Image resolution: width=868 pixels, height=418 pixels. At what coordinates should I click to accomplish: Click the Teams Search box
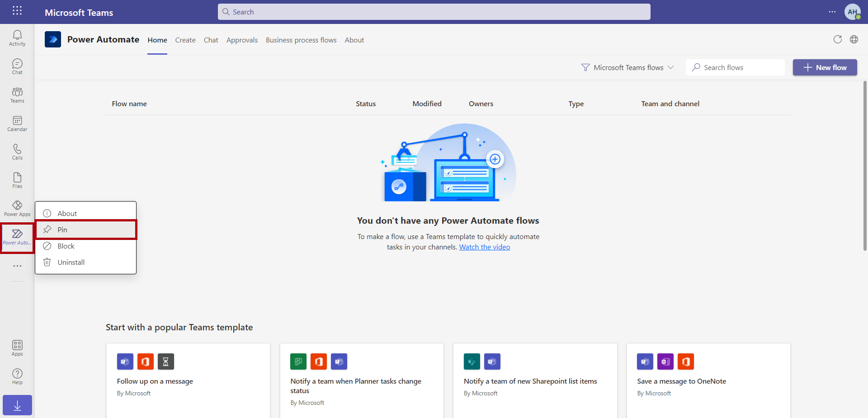click(434, 12)
